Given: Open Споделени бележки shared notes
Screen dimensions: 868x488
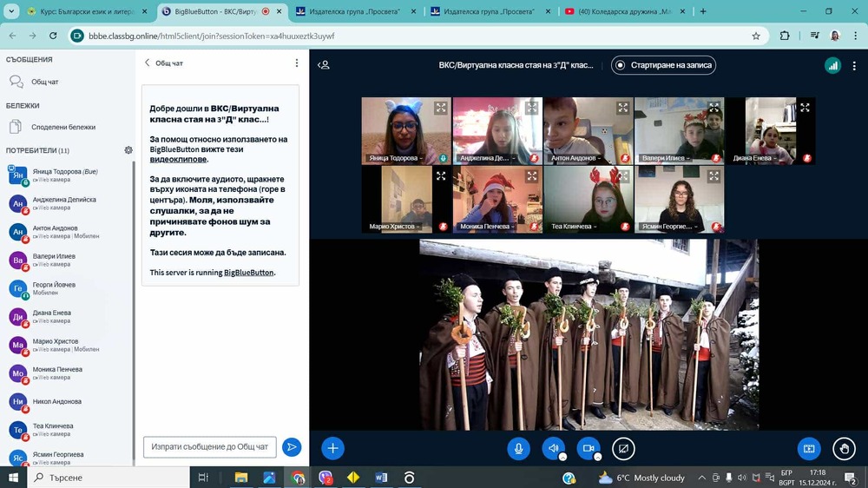Looking at the screenshot, I should (62, 127).
